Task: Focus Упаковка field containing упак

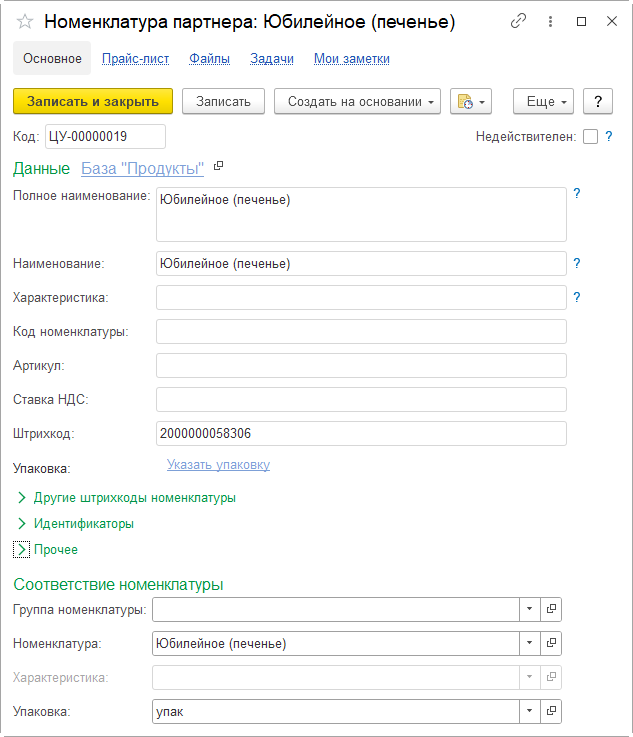Action: pyautogui.click(x=336, y=711)
